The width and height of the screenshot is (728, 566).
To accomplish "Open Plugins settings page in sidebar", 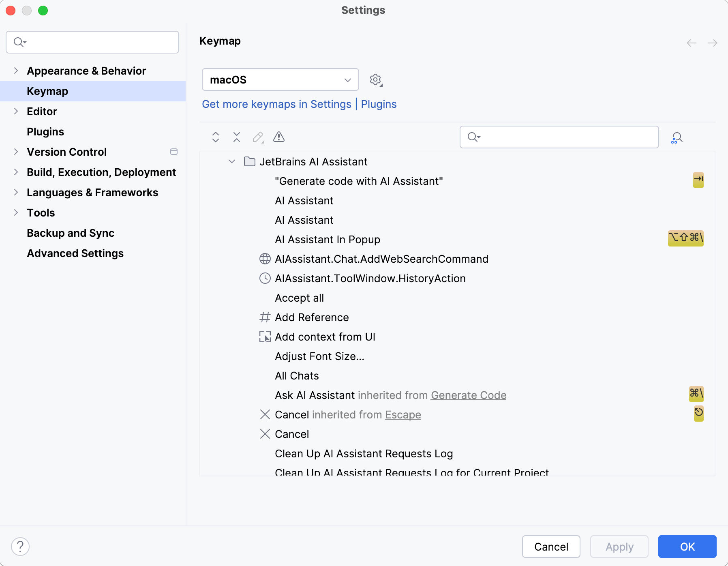I will (45, 132).
